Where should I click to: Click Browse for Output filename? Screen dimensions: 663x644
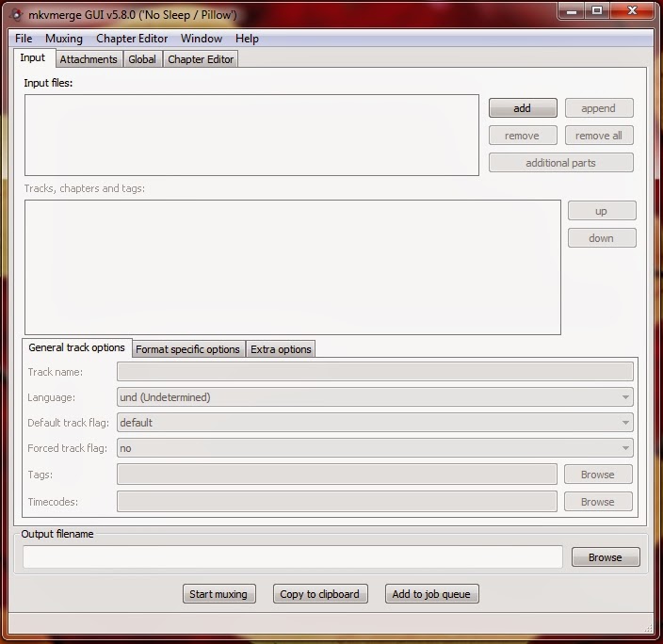606,557
